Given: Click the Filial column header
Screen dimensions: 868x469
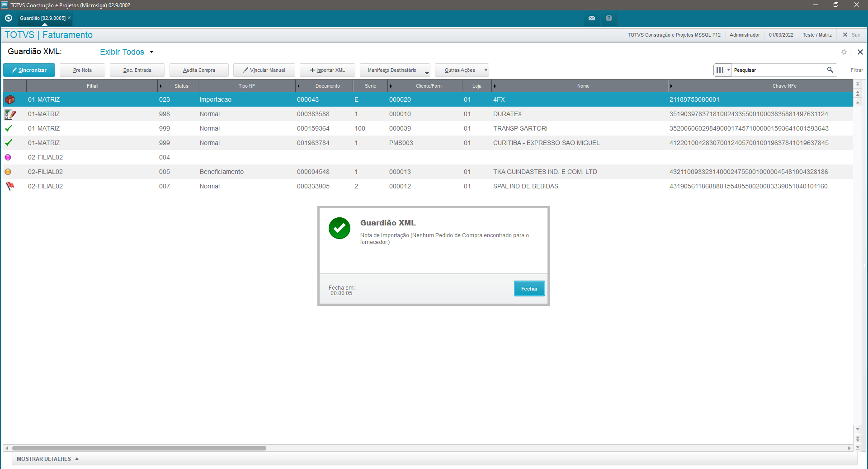Looking at the screenshot, I should (x=92, y=86).
